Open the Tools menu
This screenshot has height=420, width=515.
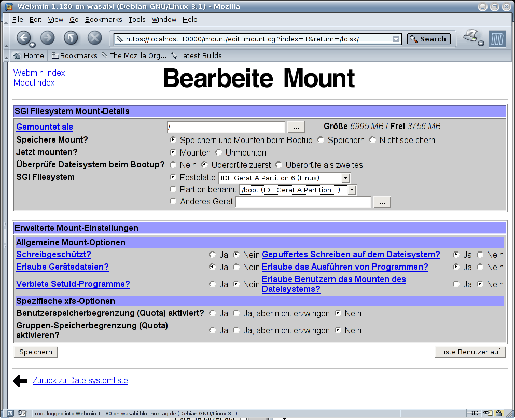136,20
